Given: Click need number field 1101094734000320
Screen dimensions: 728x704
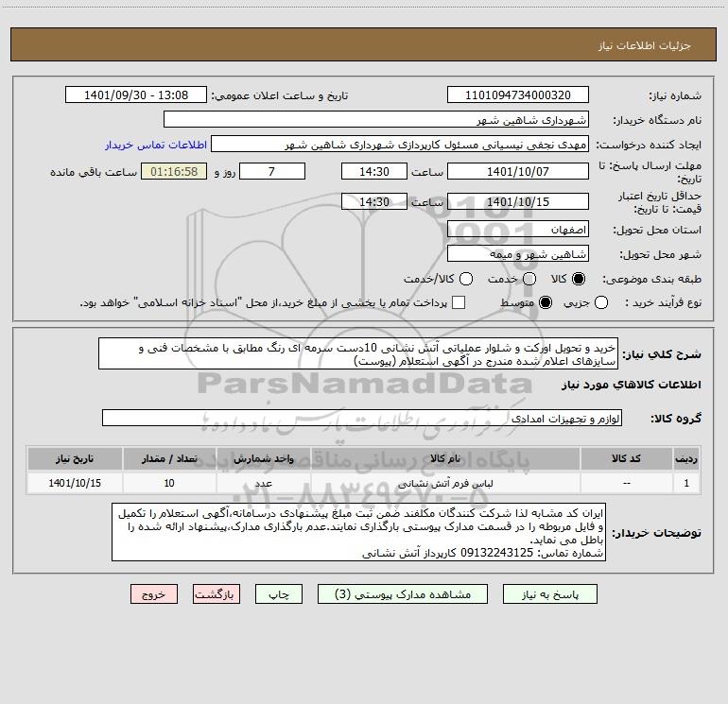Looking at the screenshot, I should click(518, 95).
